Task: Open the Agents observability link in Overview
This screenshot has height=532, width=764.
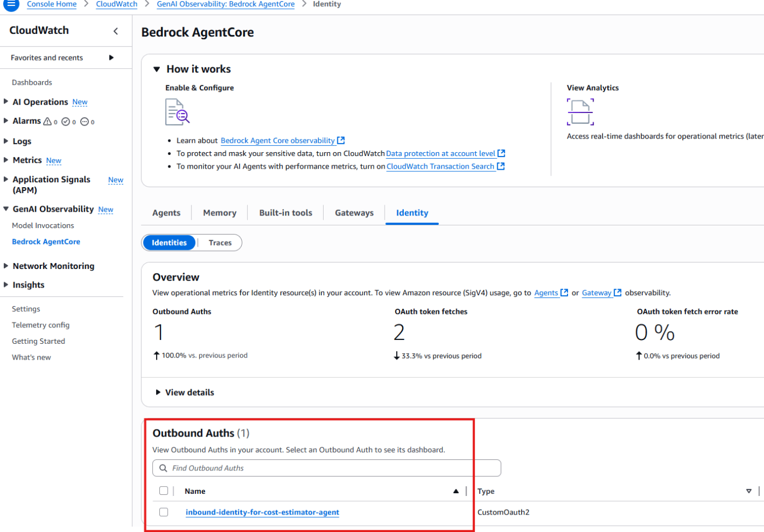Action: pyautogui.click(x=546, y=292)
